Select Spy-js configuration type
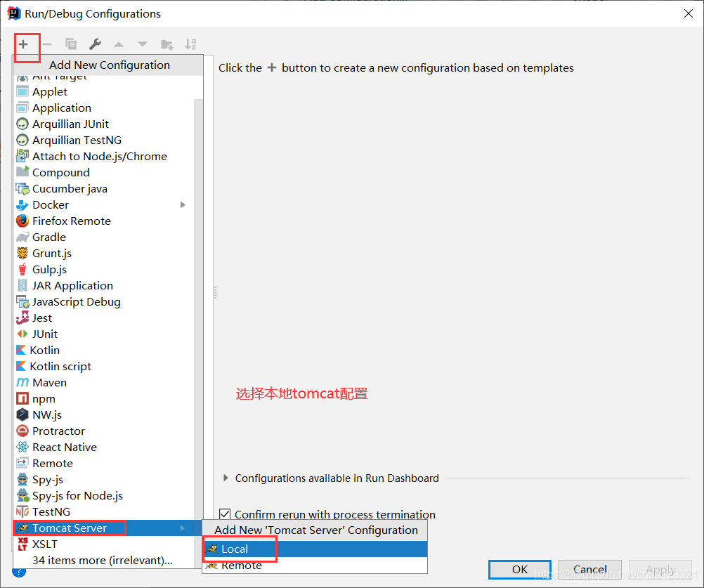 click(104, 479)
